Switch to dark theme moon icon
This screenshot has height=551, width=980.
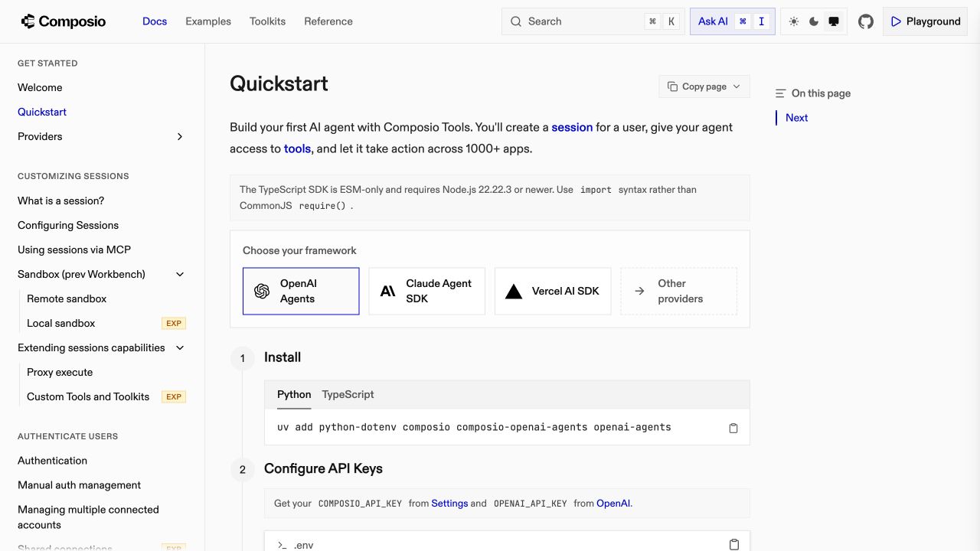tap(814, 21)
